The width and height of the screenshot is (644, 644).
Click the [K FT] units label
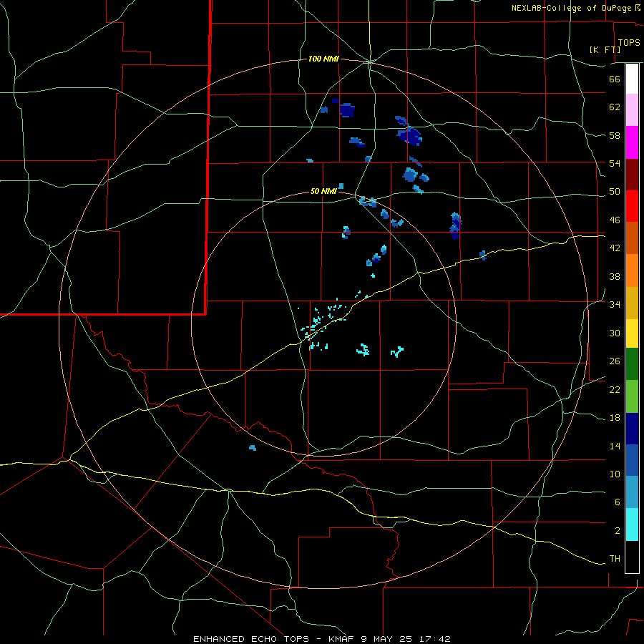605,49
